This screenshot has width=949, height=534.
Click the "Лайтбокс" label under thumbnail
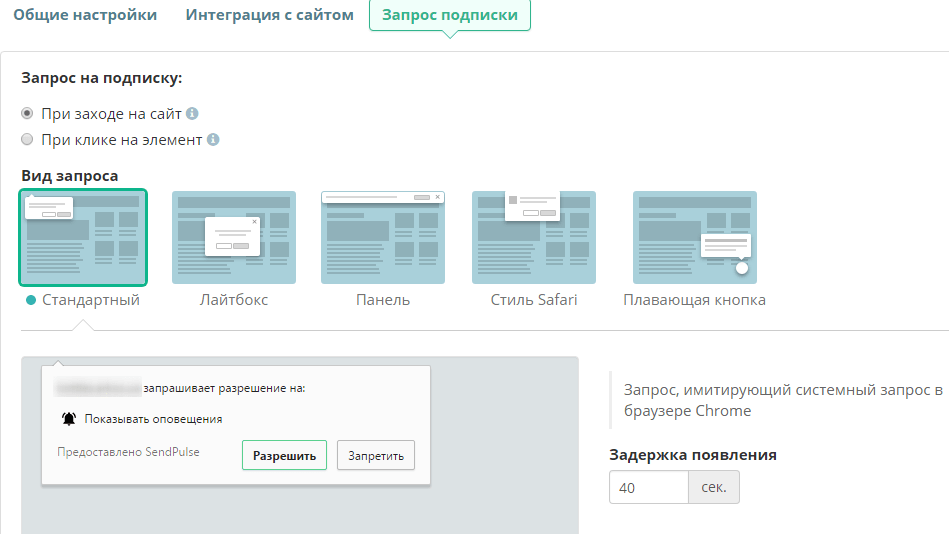[234, 300]
